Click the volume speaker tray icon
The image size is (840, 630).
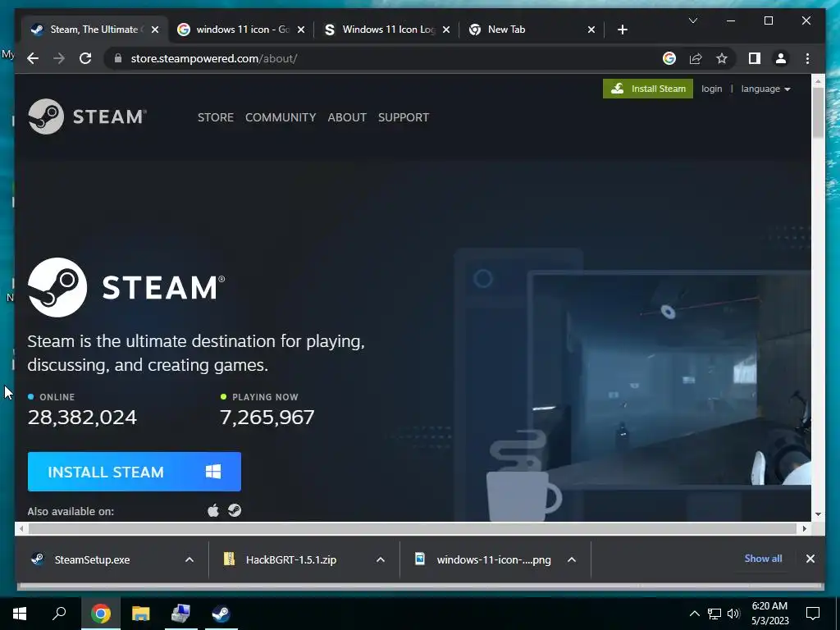(733, 614)
